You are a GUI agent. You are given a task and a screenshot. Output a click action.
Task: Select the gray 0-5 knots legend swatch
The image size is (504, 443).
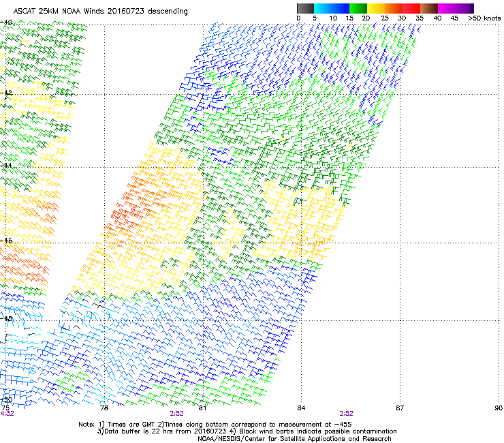(305, 8)
